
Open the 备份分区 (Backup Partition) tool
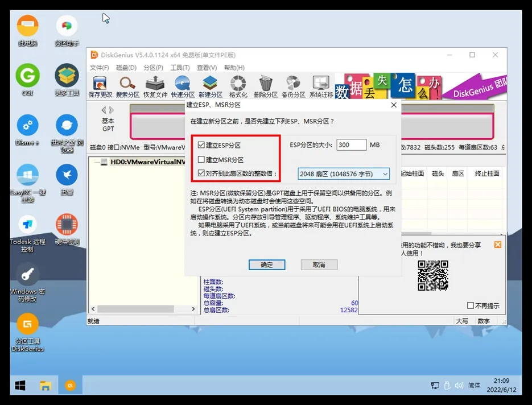coord(293,86)
